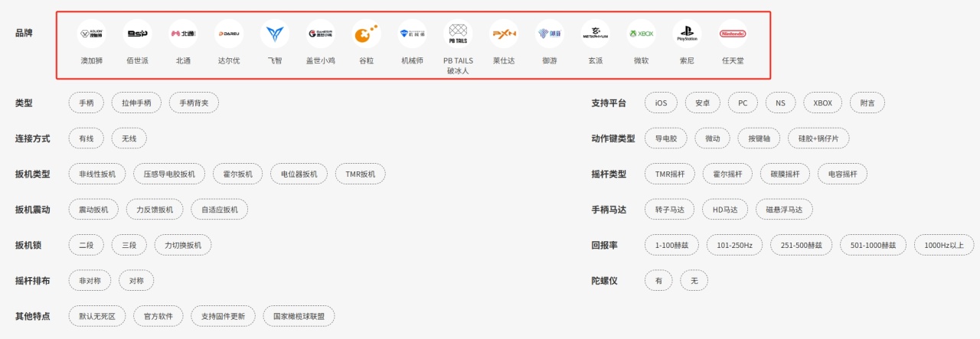980x339 pixels.
Task: Select the 玄派 brand icon
Action: 596,34
